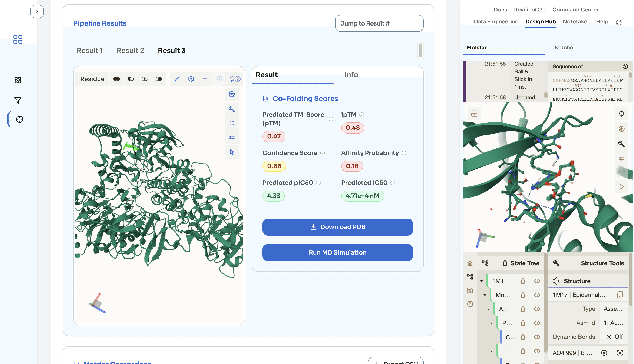Open animation icon in Molstar viewport
634x364 pixels.
474,114
